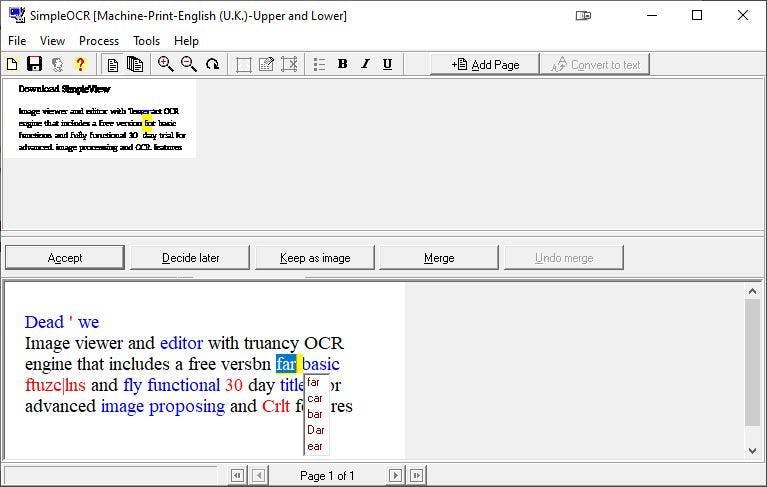Click the blue word 'proposing'
This screenshot has width=767, height=487.
(187, 407)
